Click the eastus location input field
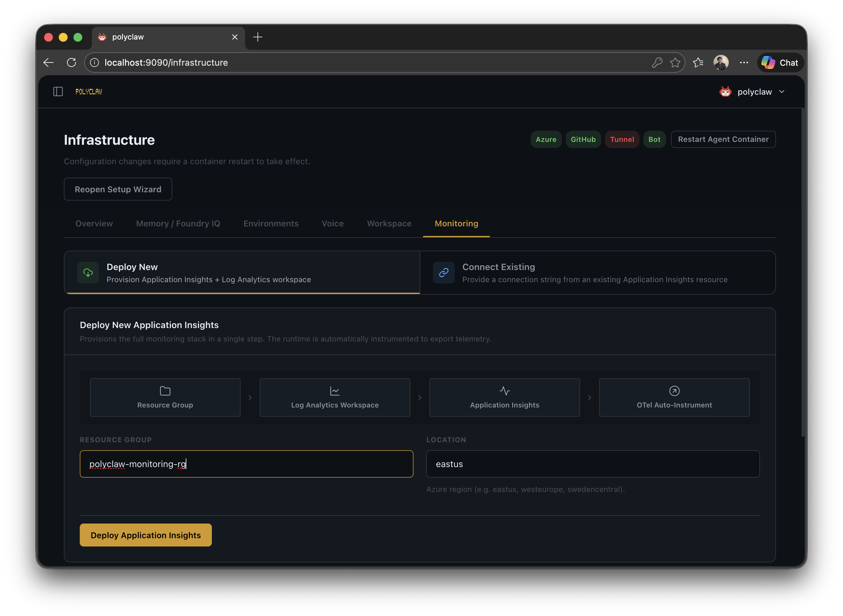The height and width of the screenshot is (616, 843). click(x=593, y=464)
